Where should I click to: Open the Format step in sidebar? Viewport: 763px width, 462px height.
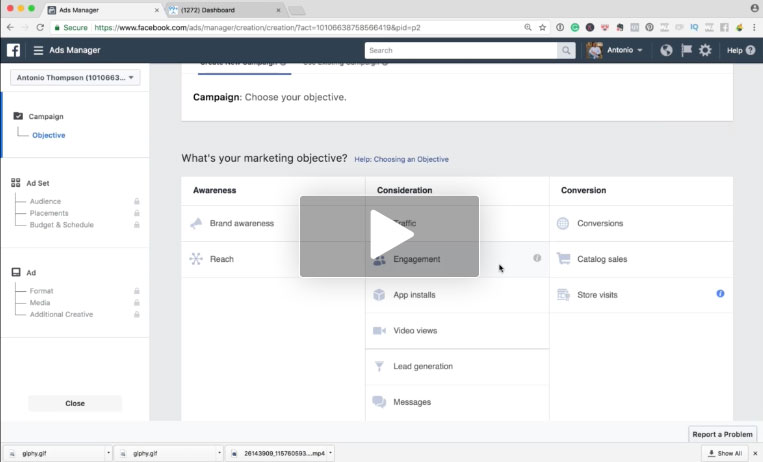click(x=41, y=291)
